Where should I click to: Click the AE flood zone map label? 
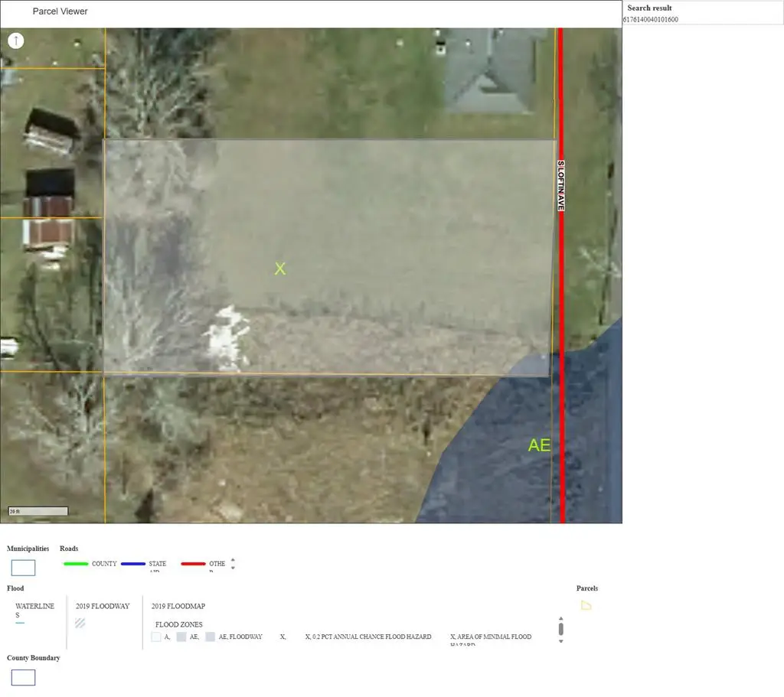(x=539, y=445)
